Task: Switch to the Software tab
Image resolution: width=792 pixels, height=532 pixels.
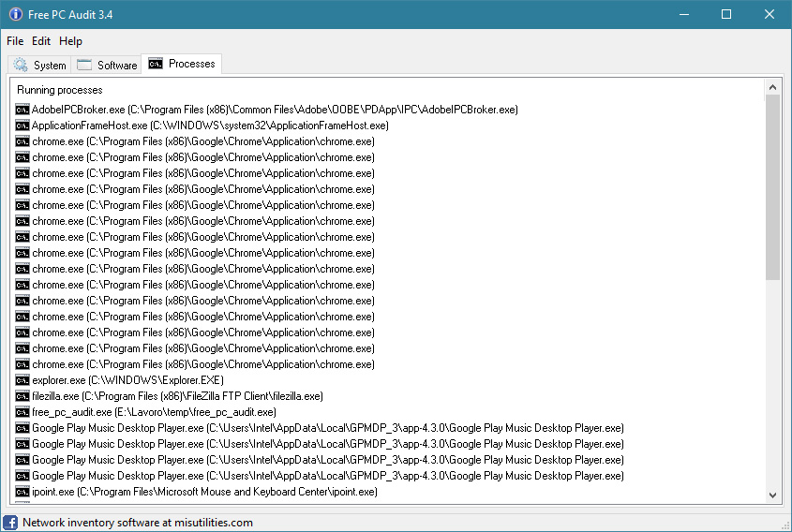Action: [107, 66]
